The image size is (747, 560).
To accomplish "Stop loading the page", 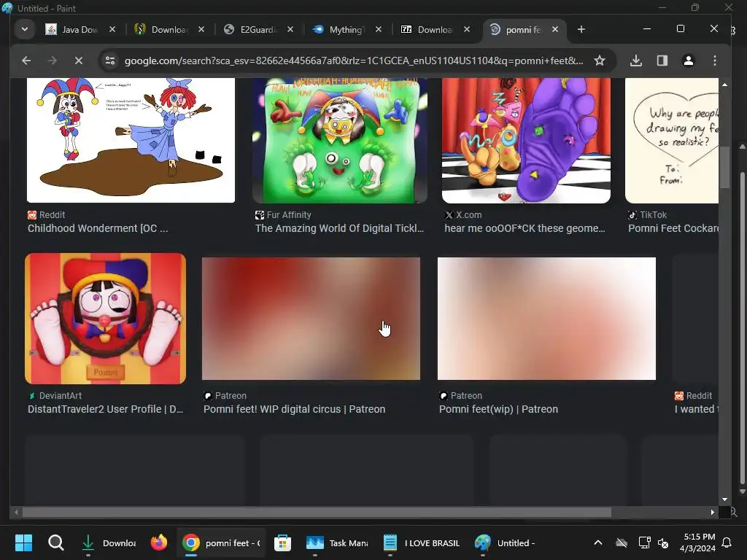I will tap(79, 61).
